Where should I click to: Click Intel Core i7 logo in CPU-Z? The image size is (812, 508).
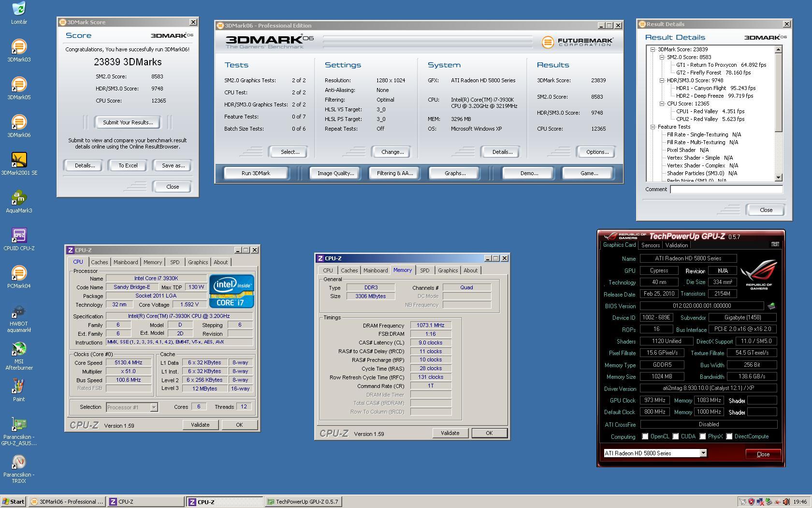tap(232, 291)
